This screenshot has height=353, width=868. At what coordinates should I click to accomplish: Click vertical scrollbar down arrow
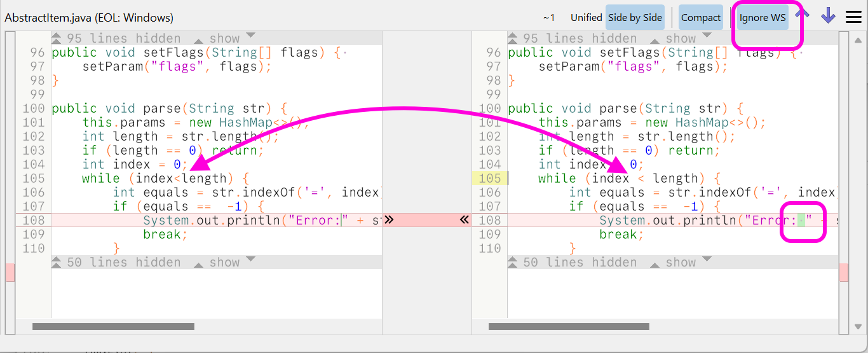(x=858, y=328)
